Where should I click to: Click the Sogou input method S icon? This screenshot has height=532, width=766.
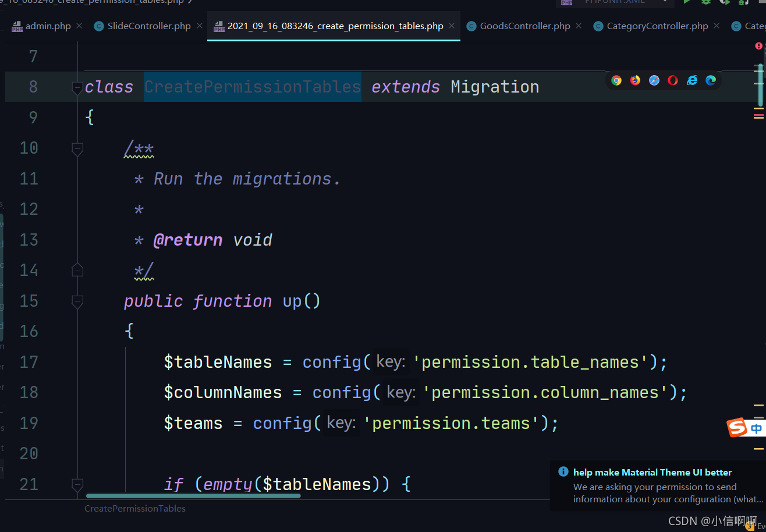pos(737,428)
